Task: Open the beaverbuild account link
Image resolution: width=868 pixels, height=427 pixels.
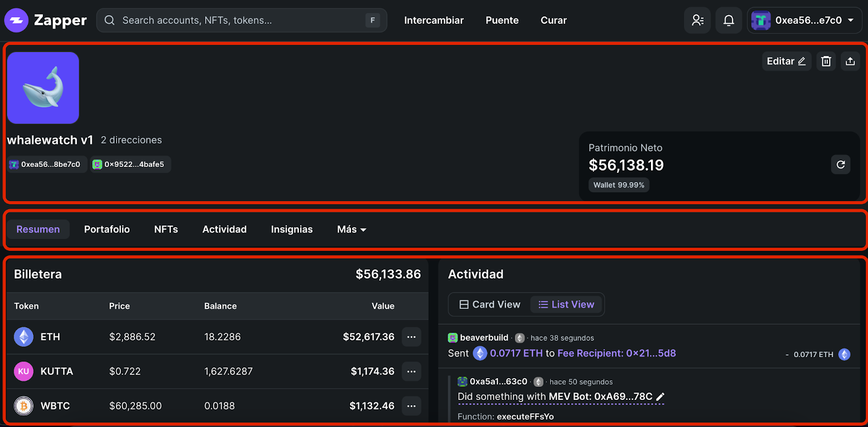Action: 484,338
